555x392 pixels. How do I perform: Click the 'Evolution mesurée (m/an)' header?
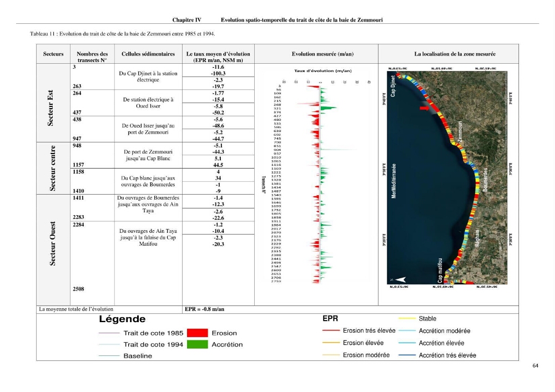(x=322, y=54)
